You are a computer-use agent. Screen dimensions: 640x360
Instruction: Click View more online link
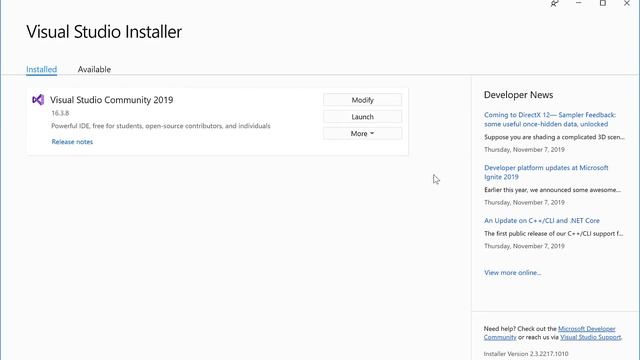(513, 273)
